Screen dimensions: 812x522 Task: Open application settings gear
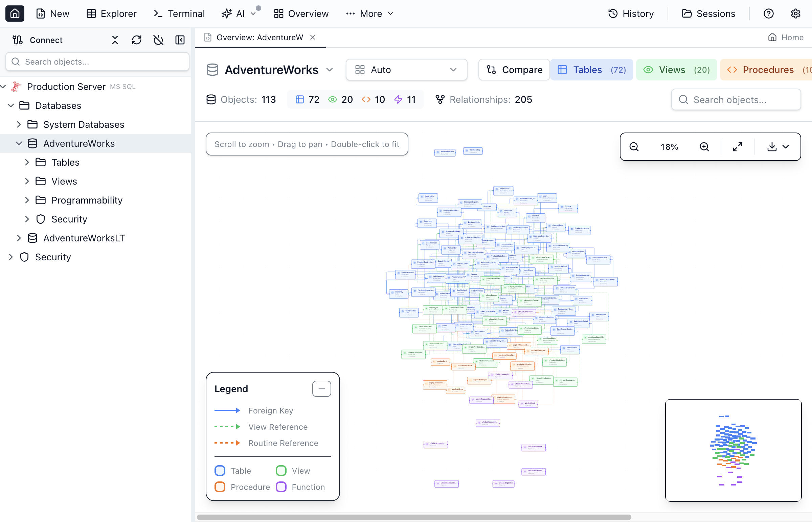(x=795, y=14)
